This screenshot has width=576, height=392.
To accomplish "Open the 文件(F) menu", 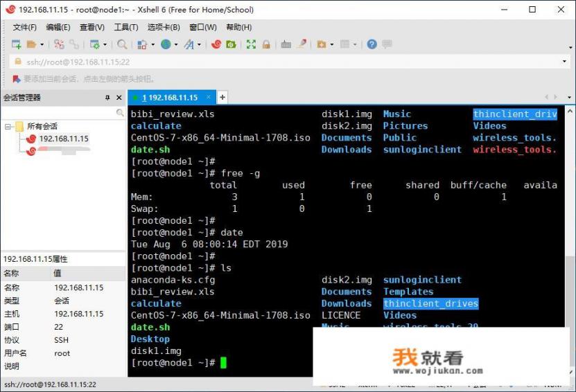I will 25,27.
